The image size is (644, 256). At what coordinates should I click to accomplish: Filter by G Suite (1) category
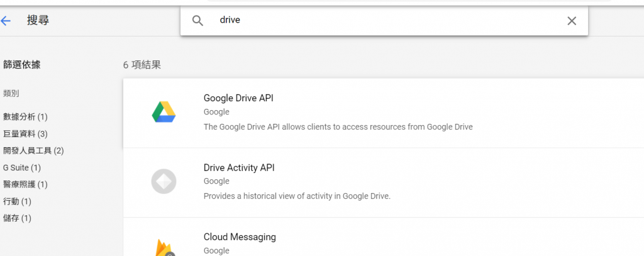[22, 168]
